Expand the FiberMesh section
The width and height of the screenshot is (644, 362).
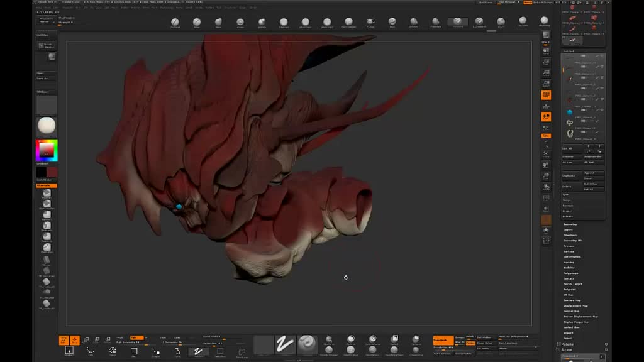[x=570, y=235]
